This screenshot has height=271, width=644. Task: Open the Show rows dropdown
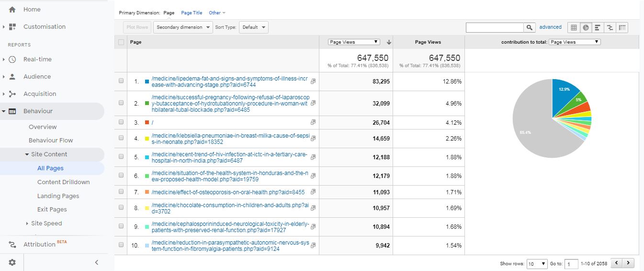pyautogui.click(x=537, y=264)
